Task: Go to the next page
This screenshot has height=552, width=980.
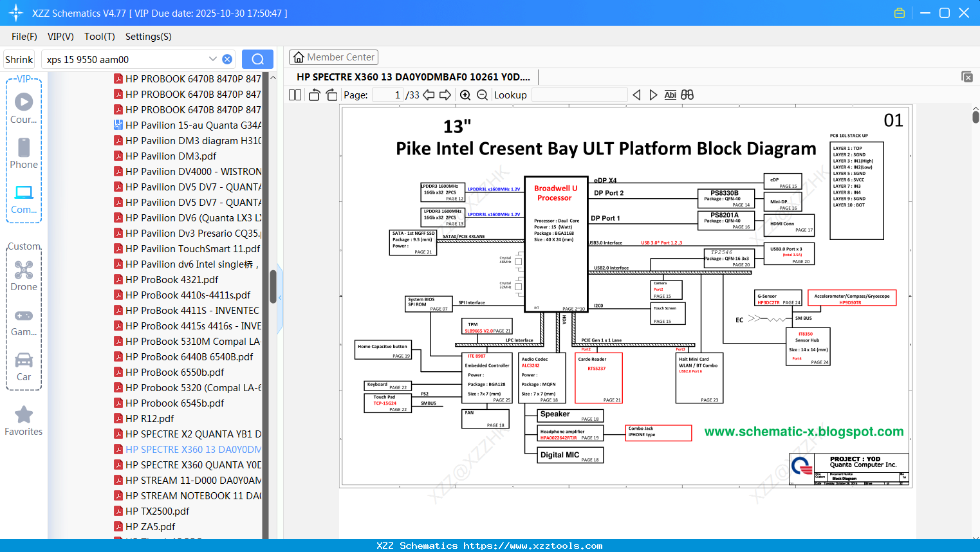Action: [x=445, y=95]
